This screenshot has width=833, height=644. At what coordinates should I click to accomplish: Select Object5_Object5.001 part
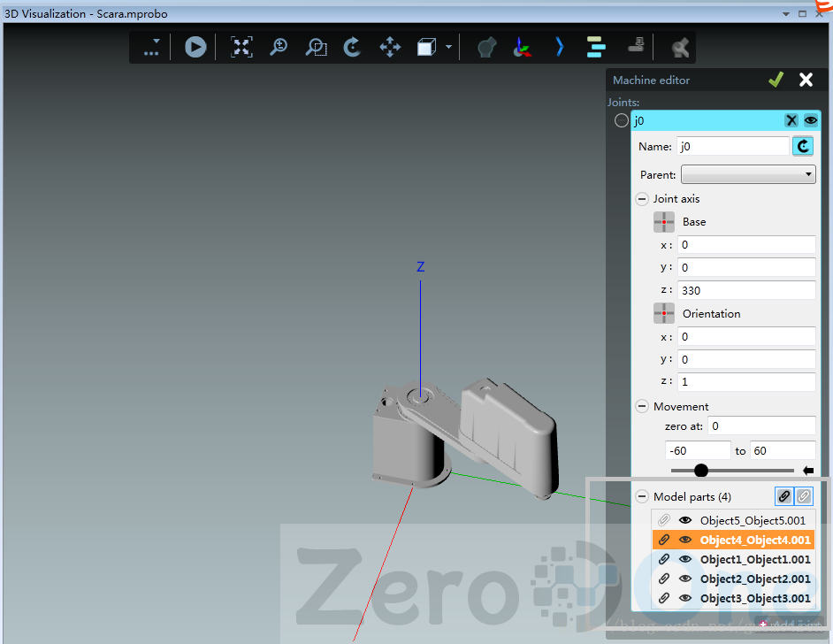[753, 520]
